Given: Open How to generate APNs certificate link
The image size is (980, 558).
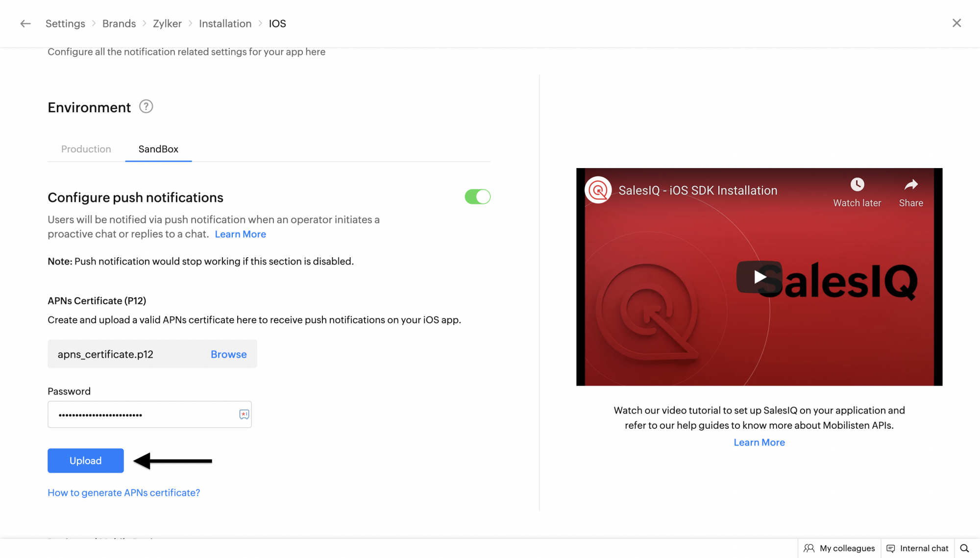Looking at the screenshot, I should tap(123, 492).
